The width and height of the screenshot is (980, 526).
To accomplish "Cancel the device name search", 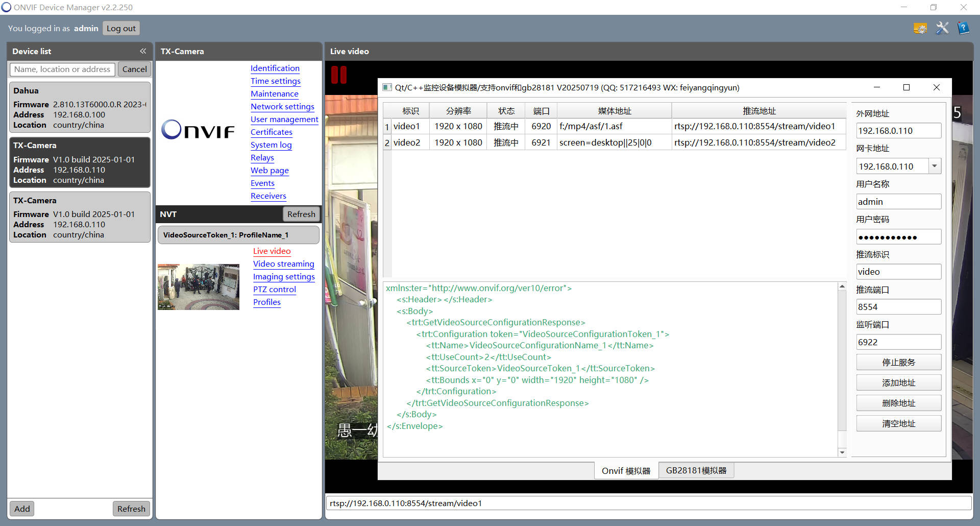I will coord(134,69).
